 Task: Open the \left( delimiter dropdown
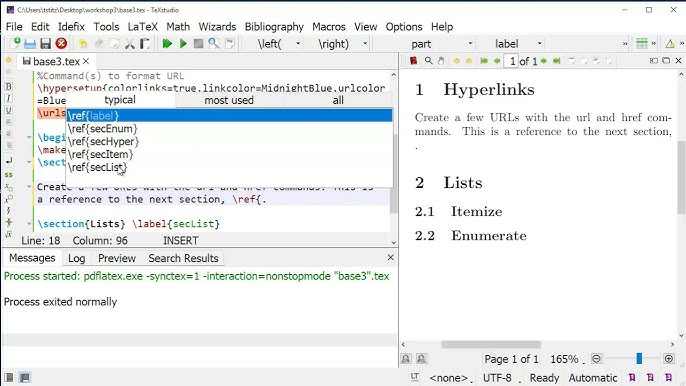278,44
